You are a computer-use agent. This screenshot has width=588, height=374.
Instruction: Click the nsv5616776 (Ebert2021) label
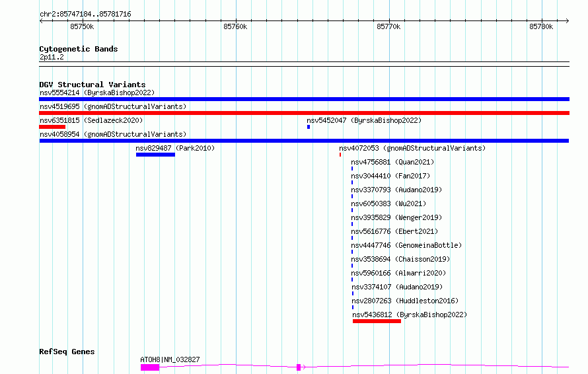[x=394, y=231]
